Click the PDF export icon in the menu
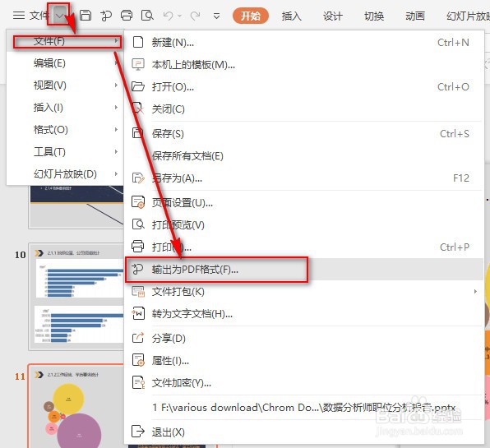The height and width of the screenshot is (448, 490). coord(137,269)
